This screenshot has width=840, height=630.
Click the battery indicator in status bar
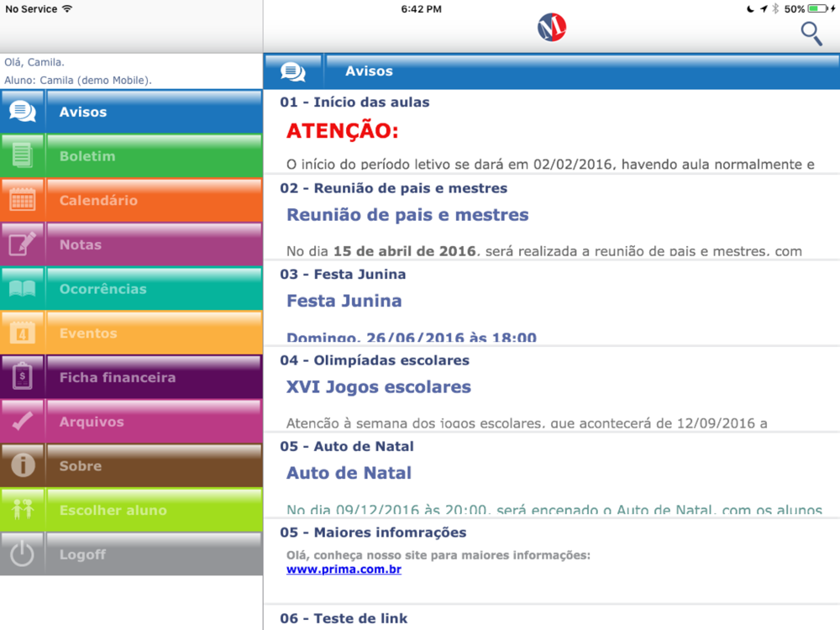tap(818, 8)
